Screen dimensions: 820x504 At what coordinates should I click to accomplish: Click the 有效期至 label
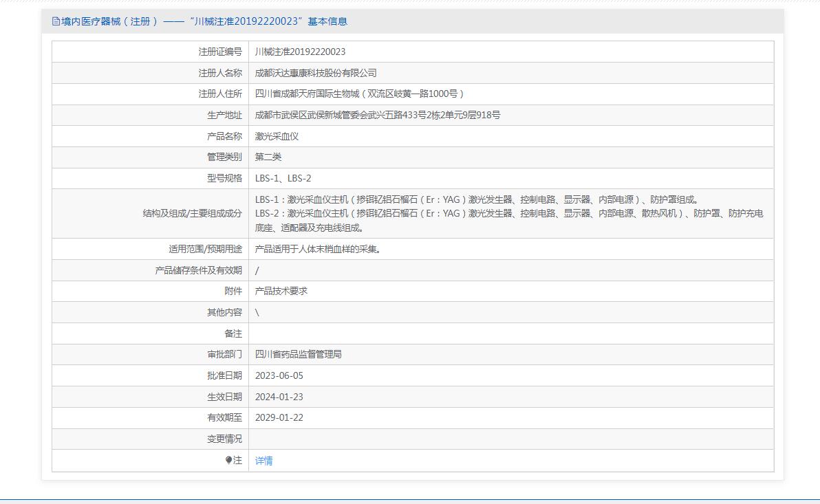click(x=224, y=417)
